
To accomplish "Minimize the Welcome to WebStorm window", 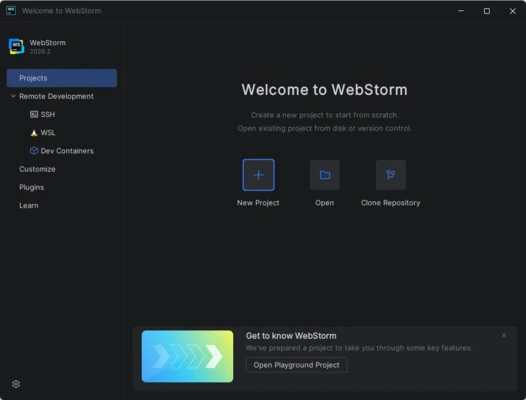I will (x=461, y=11).
